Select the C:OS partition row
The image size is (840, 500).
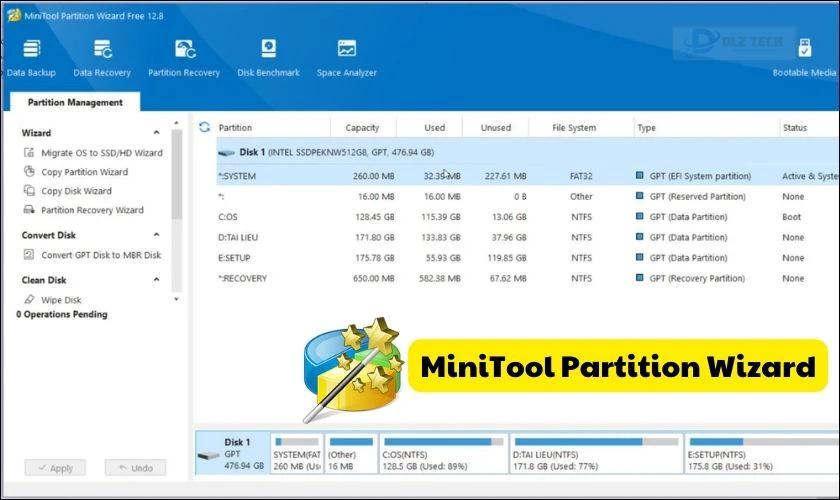tap(528, 217)
